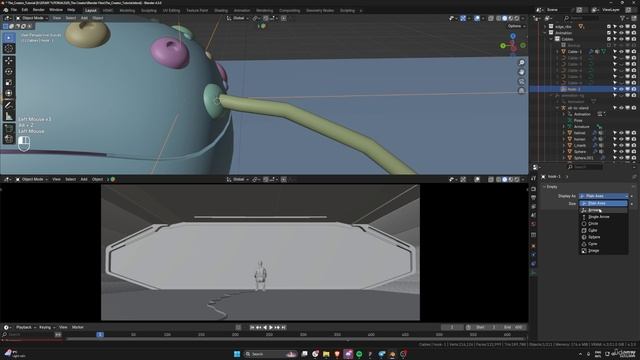Expand the edge_ribs collection in outliner
Screen dimensions: 640x360
click(x=546, y=27)
